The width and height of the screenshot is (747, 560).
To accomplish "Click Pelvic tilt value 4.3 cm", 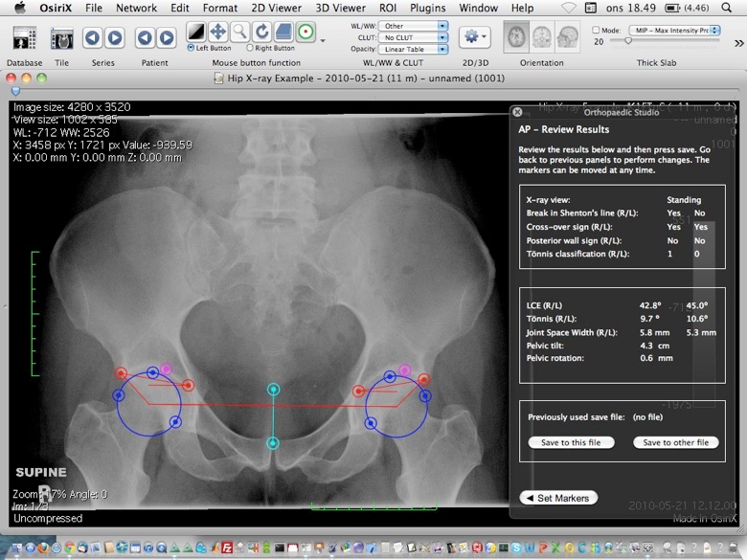I will tap(654, 346).
